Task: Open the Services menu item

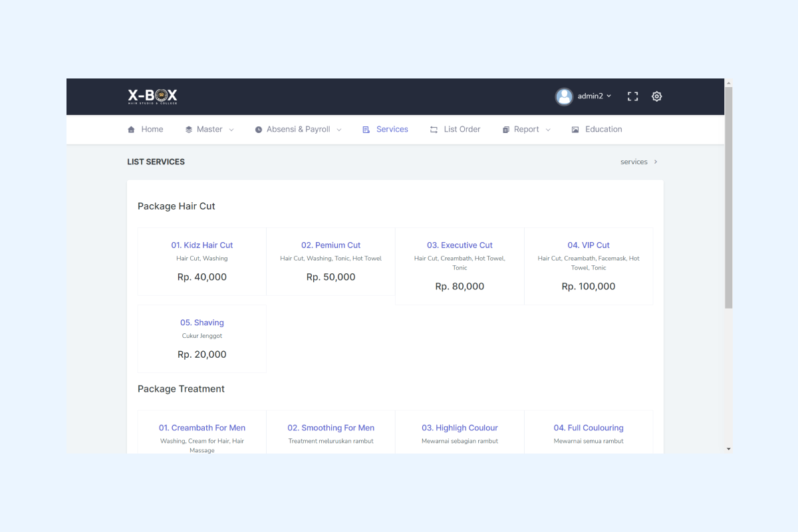Action: [385, 130]
